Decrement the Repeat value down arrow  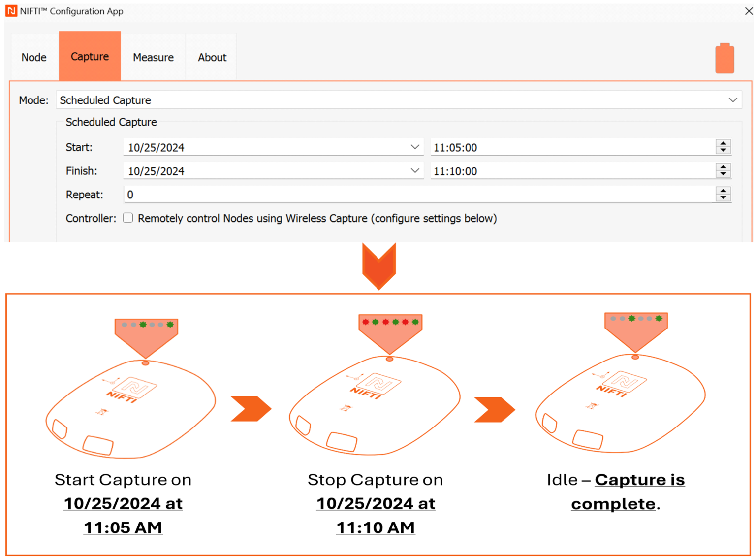tap(723, 197)
